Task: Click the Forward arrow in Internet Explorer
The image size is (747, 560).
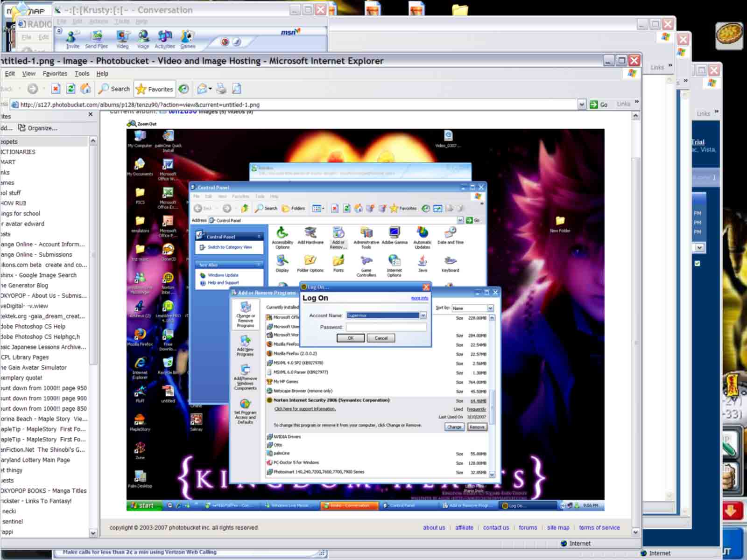Action: pos(32,89)
